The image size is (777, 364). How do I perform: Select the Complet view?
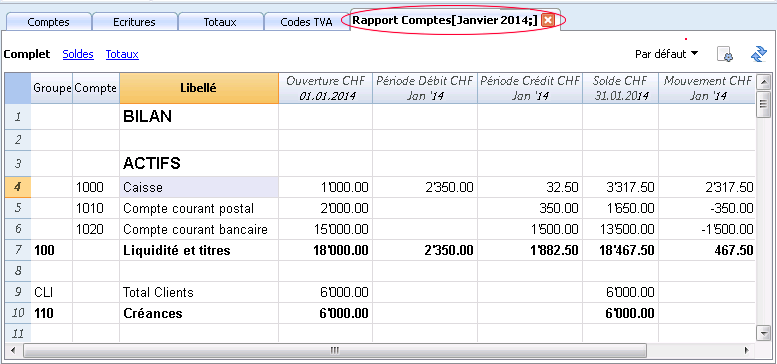pos(27,54)
